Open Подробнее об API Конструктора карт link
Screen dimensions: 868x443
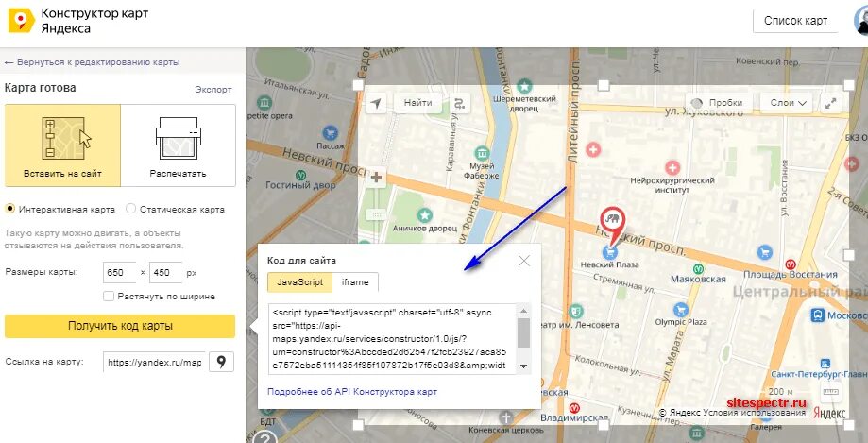pyautogui.click(x=352, y=391)
